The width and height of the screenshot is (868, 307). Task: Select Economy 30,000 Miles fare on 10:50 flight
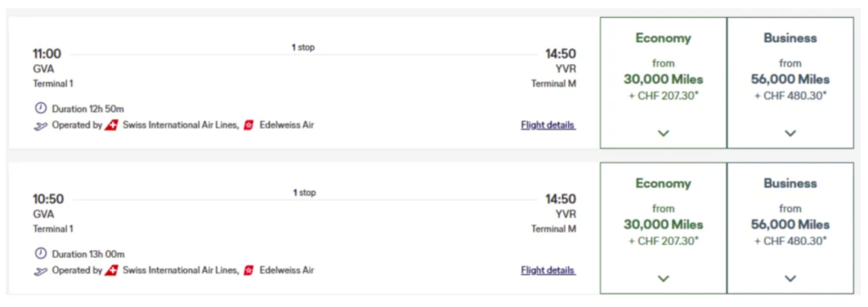663,228
